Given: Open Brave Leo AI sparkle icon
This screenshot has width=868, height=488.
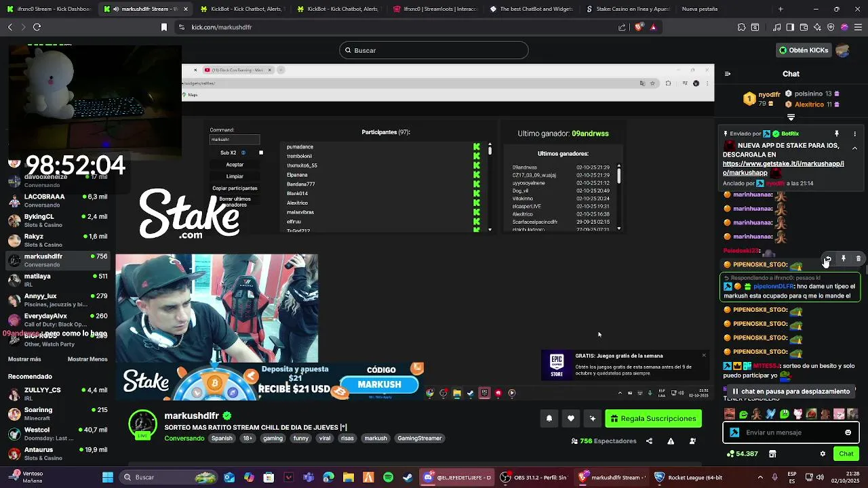Looking at the screenshot, I should [x=817, y=27].
